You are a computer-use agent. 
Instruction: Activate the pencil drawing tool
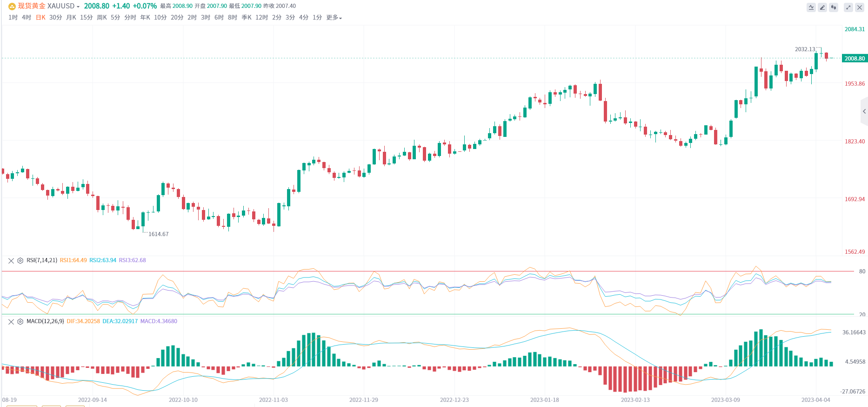point(822,7)
